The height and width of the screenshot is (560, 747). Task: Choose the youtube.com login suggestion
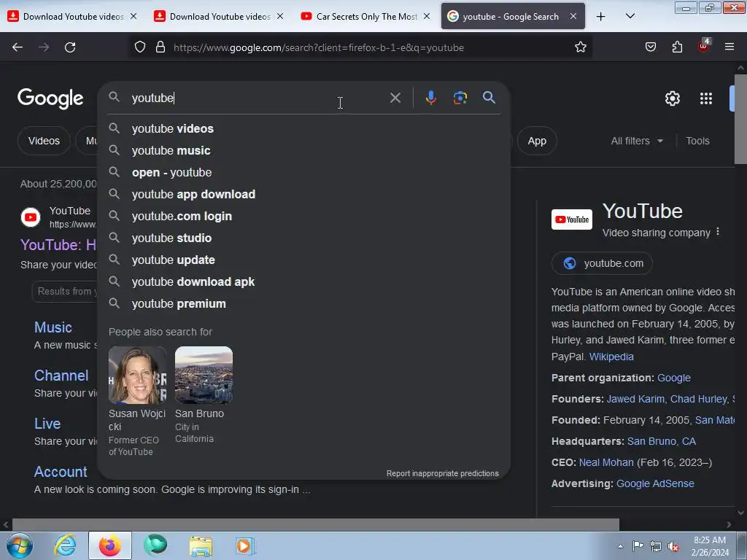tap(304, 216)
